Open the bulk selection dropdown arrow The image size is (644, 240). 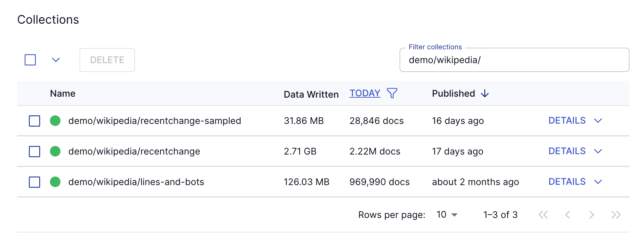(56, 60)
